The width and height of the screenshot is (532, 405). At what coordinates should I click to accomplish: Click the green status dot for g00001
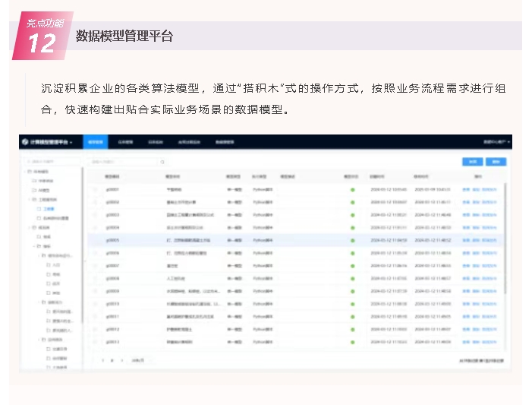coord(352,189)
